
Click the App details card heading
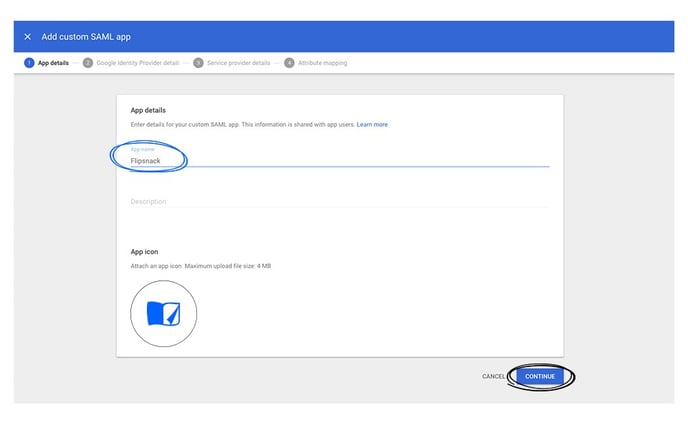[x=148, y=110]
